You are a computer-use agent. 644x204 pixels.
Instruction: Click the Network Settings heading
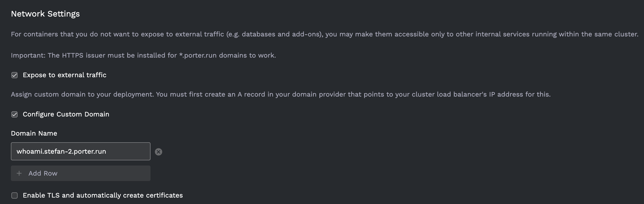coord(45,13)
